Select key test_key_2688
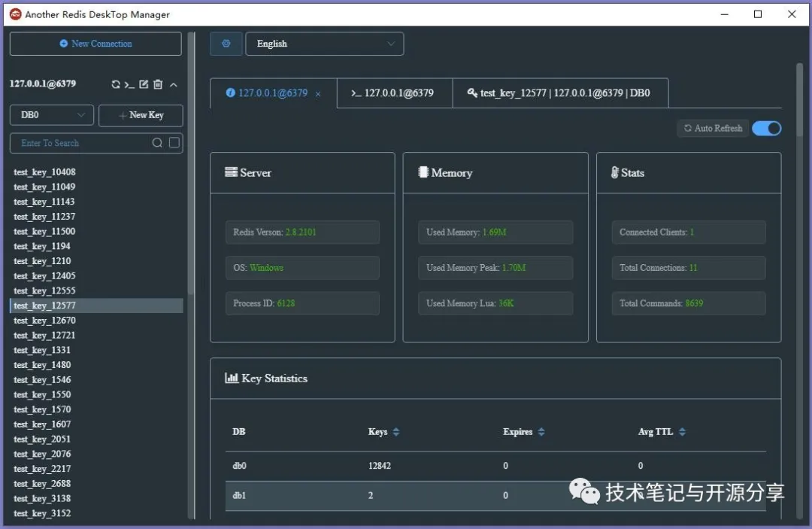The image size is (812, 529). click(x=96, y=484)
